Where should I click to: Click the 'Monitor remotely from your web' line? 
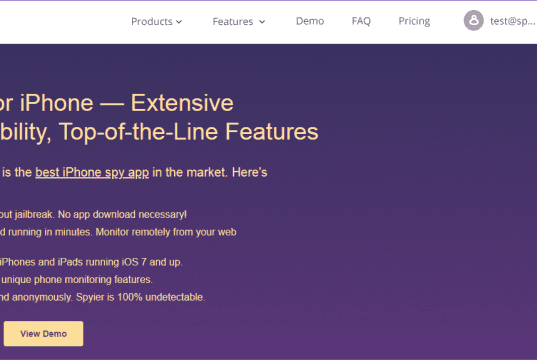[x=166, y=232]
